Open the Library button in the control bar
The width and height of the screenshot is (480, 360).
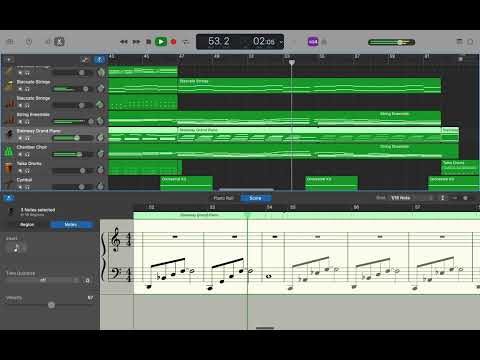click(x=11, y=42)
